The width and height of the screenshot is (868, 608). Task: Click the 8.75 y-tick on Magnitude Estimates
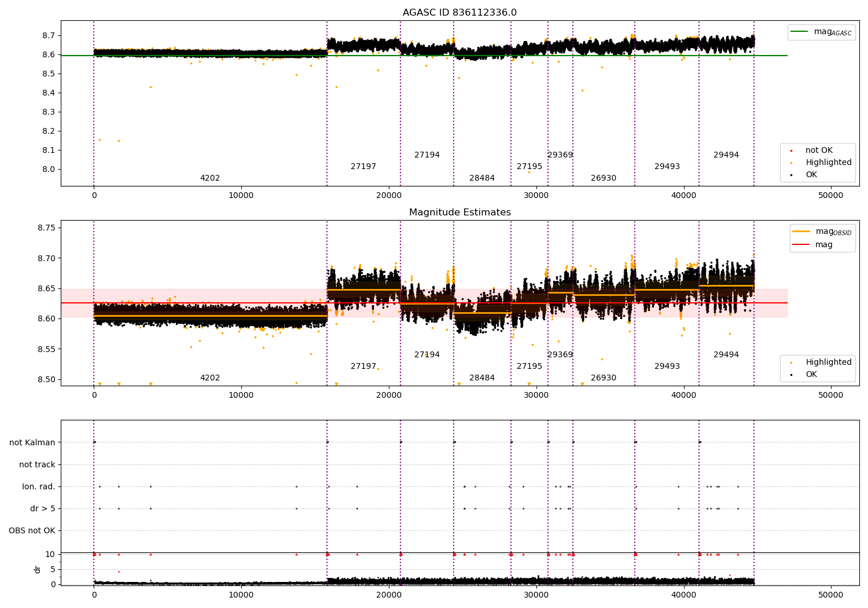click(x=46, y=228)
